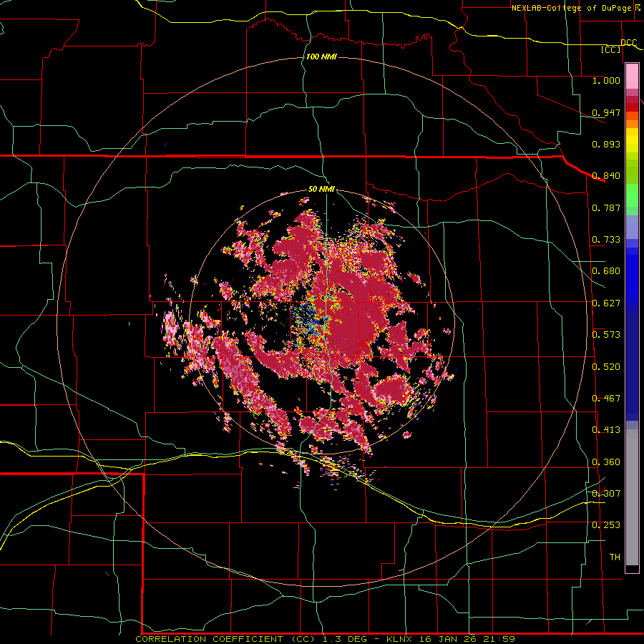Select the 0.733 legend value
The height and width of the screenshot is (644, 644).
[x=606, y=240]
